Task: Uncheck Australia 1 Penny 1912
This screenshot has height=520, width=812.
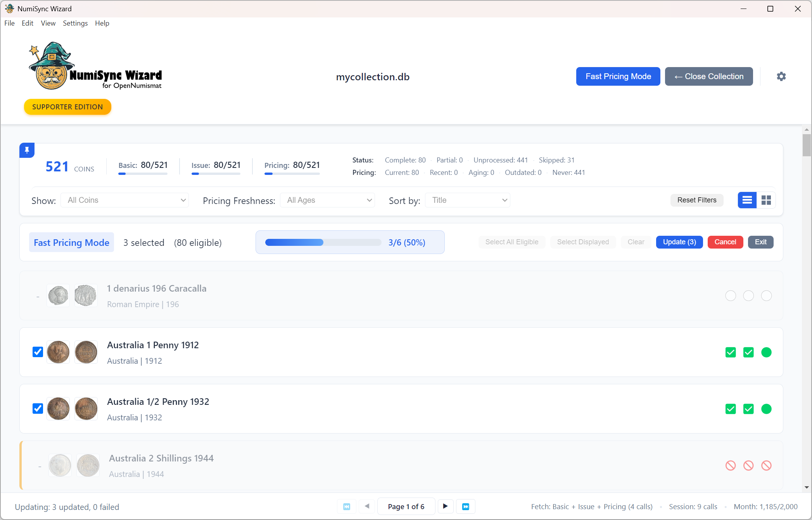Action: coord(37,352)
